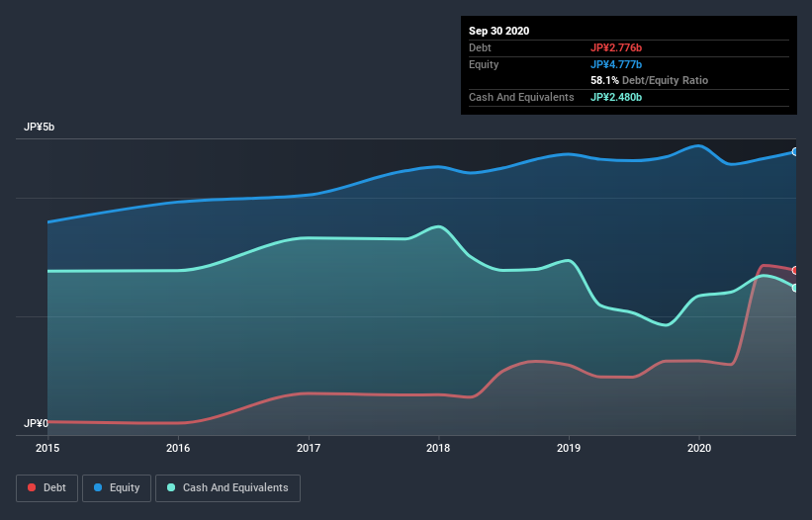Click the JP¥4.777b equity value
The height and width of the screenshot is (520, 812).
click(x=616, y=64)
